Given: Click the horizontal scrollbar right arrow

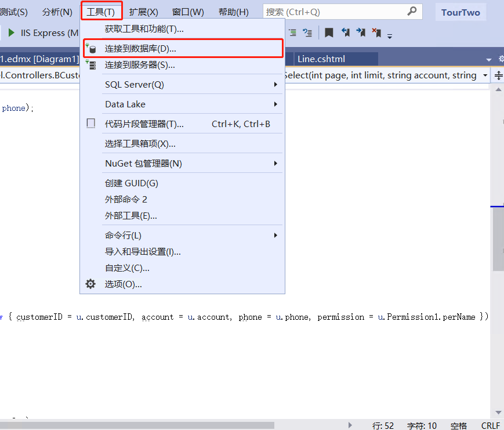Looking at the screenshot, I should [350, 425].
